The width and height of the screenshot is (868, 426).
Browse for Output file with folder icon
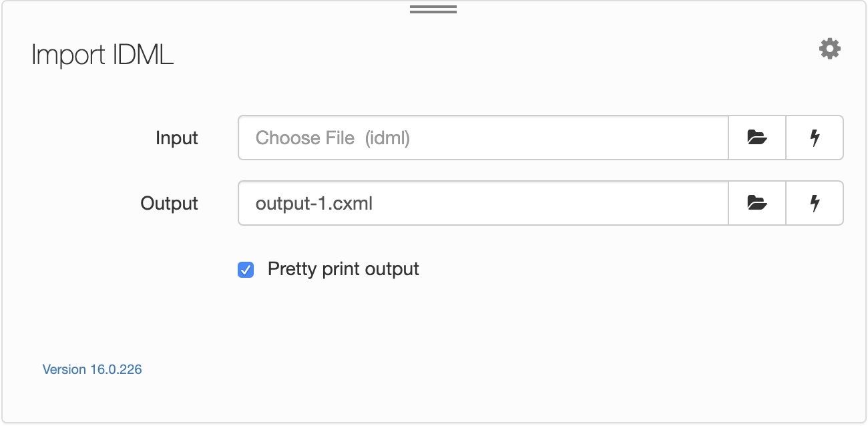(757, 203)
